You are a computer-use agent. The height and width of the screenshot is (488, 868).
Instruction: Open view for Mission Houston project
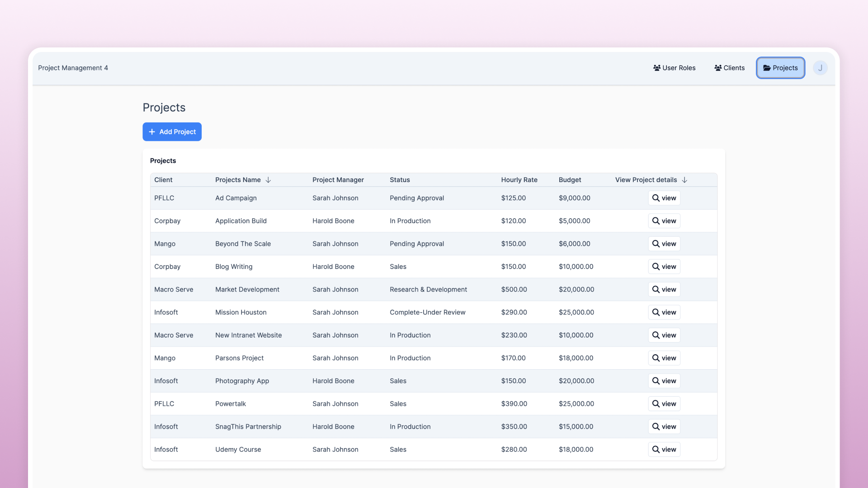(664, 312)
